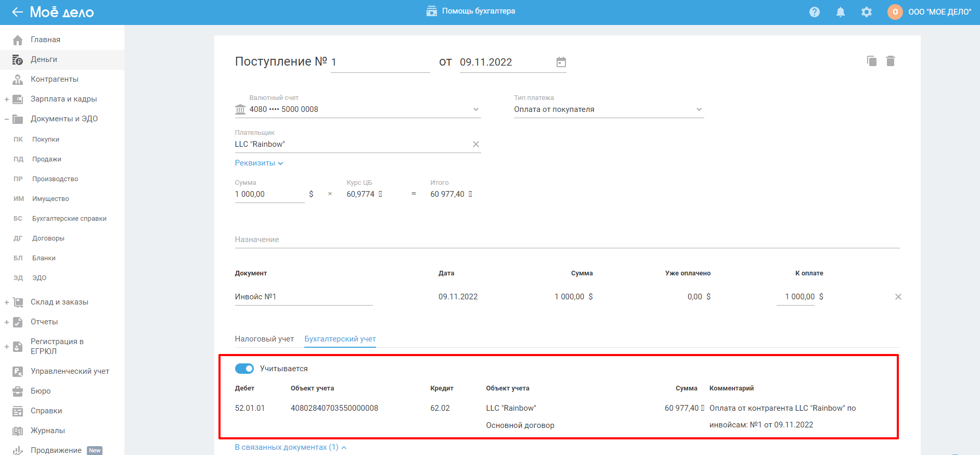This screenshot has width=980, height=455.
Task: Open the Тип платежа dropdown
Action: tap(699, 109)
